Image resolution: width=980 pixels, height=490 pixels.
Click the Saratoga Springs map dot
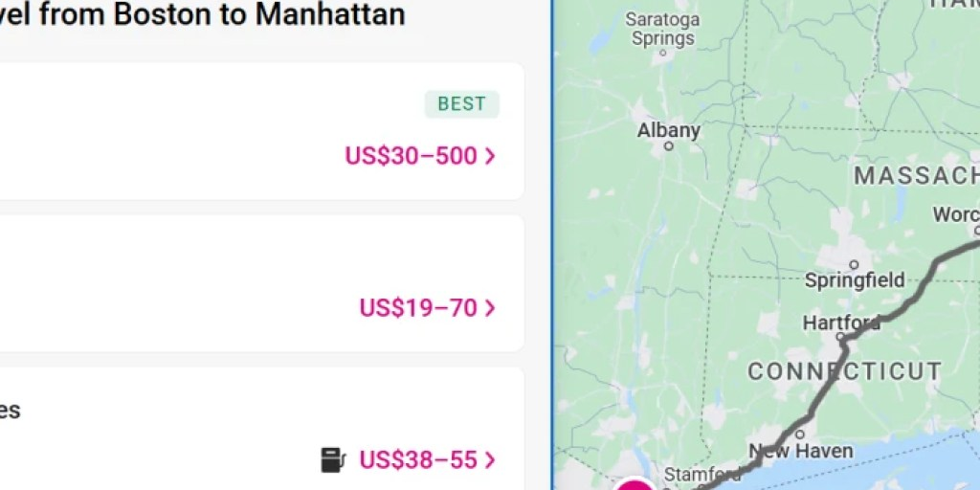click(663, 54)
